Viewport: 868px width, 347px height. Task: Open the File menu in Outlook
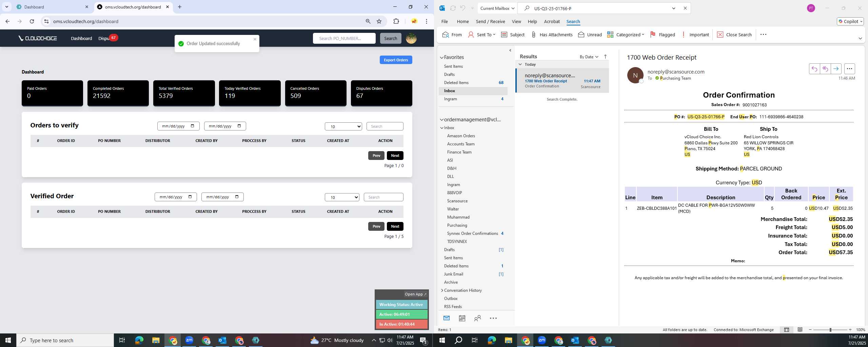point(445,21)
